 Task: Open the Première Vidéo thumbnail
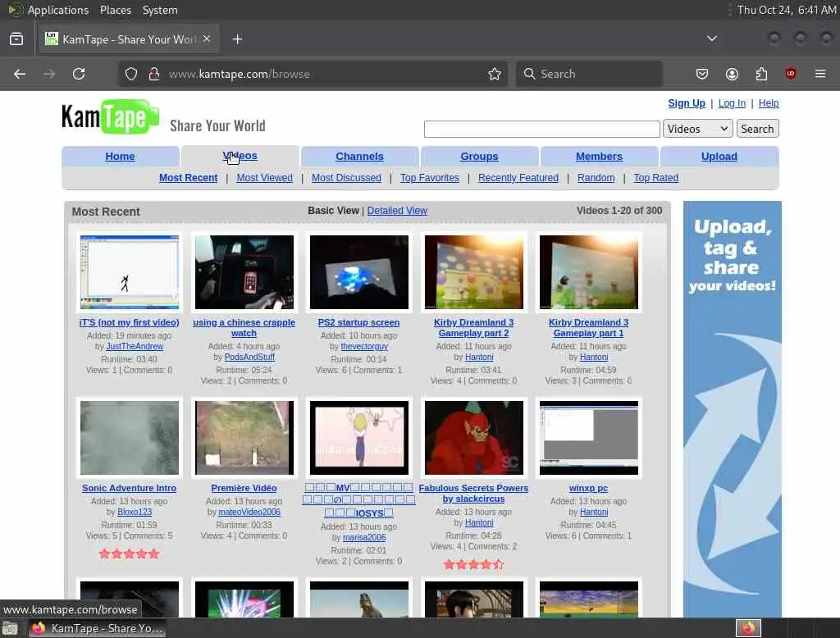pyautogui.click(x=244, y=438)
